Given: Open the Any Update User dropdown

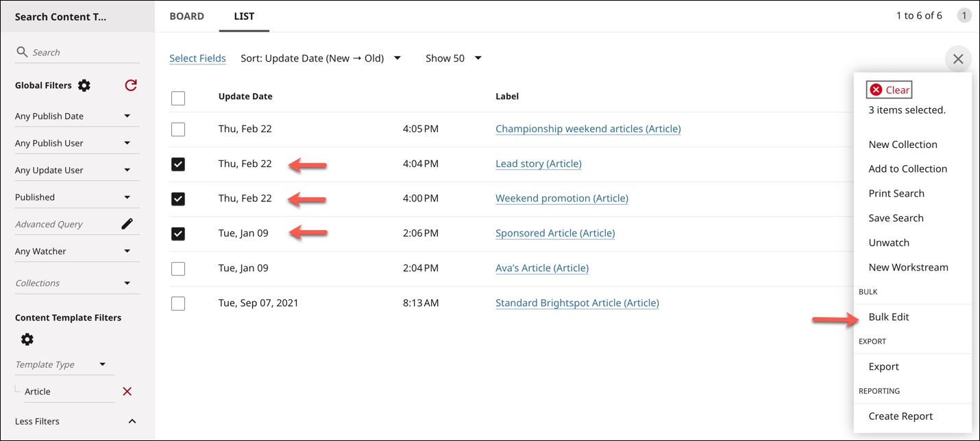Looking at the screenshot, I should 77,171.
